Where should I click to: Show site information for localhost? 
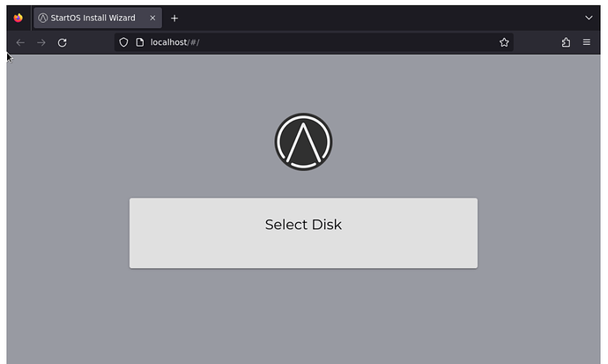pos(139,42)
